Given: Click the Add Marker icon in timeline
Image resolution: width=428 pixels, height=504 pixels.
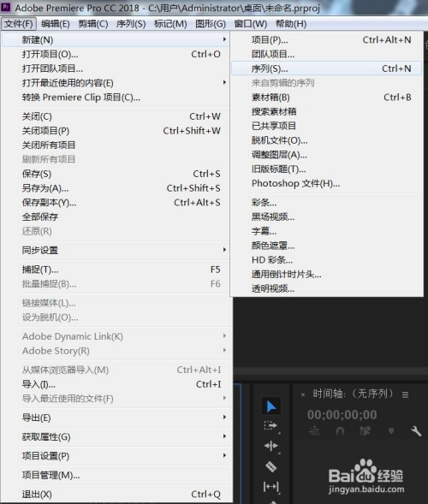Looking at the screenshot, I should 391,431.
